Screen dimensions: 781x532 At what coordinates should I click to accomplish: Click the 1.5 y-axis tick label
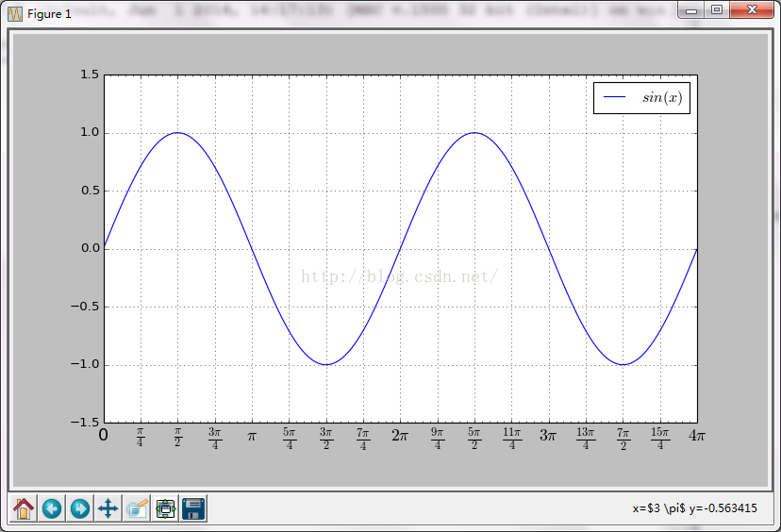click(x=90, y=75)
